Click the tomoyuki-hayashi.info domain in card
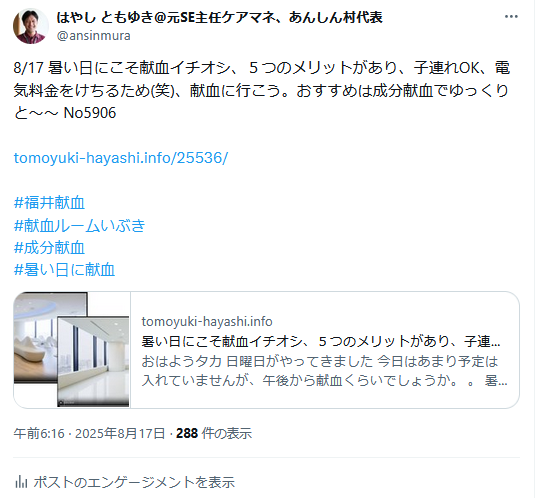 point(207,322)
